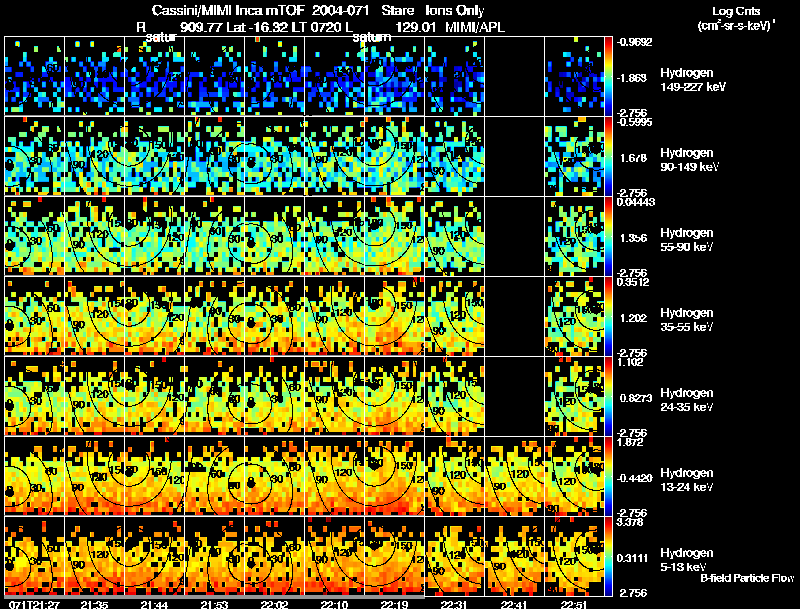This screenshot has height=609, width=800.
Task: Select the 35-55 keV panel at 22:19
Action: [394, 316]
